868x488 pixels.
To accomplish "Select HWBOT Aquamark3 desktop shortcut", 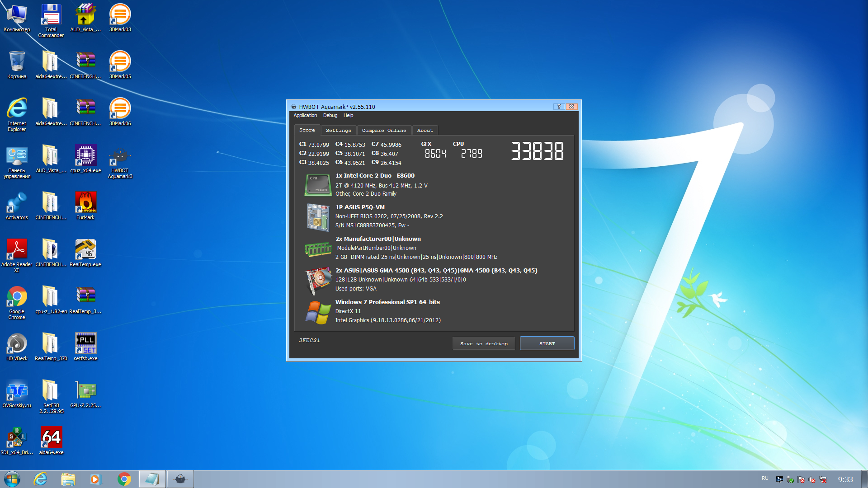I will tap(120, 162).
